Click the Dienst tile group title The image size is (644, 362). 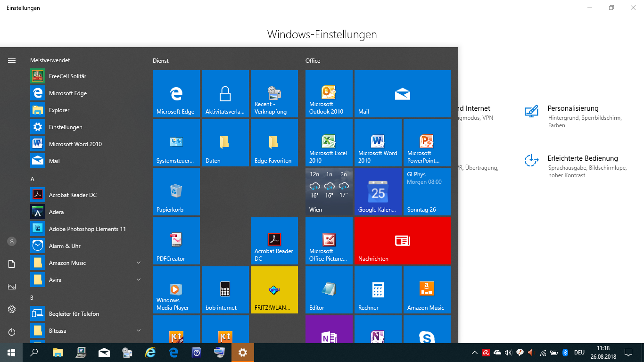[x=161, y=61]
